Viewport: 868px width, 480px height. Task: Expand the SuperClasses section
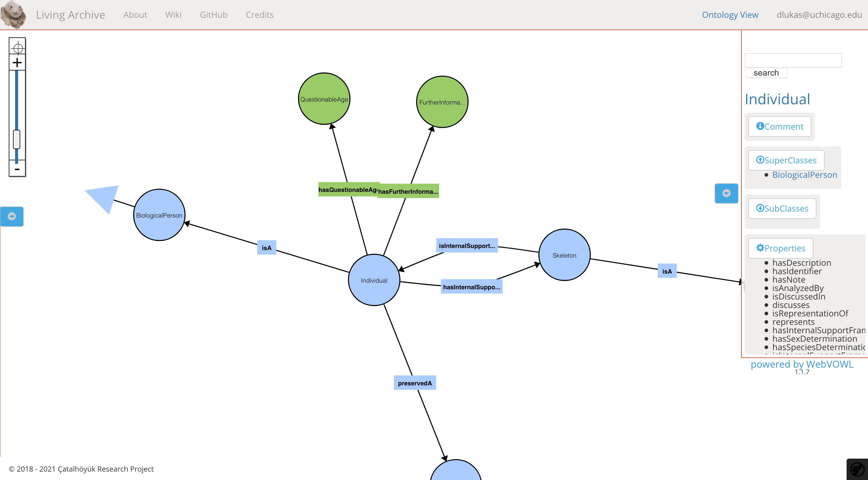[786, 160]
